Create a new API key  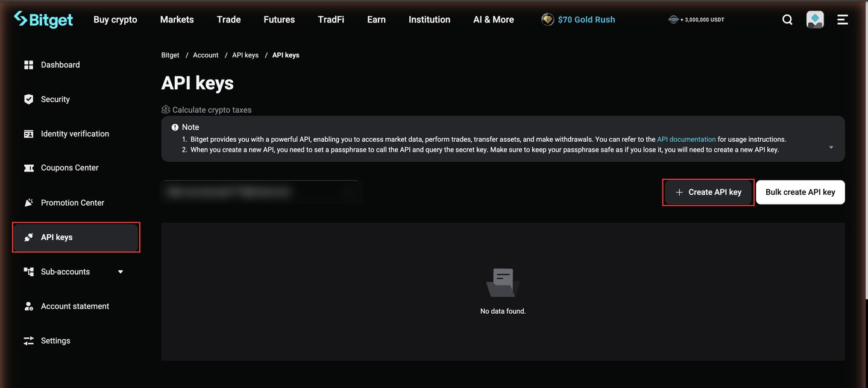click(x=708, y=192)
